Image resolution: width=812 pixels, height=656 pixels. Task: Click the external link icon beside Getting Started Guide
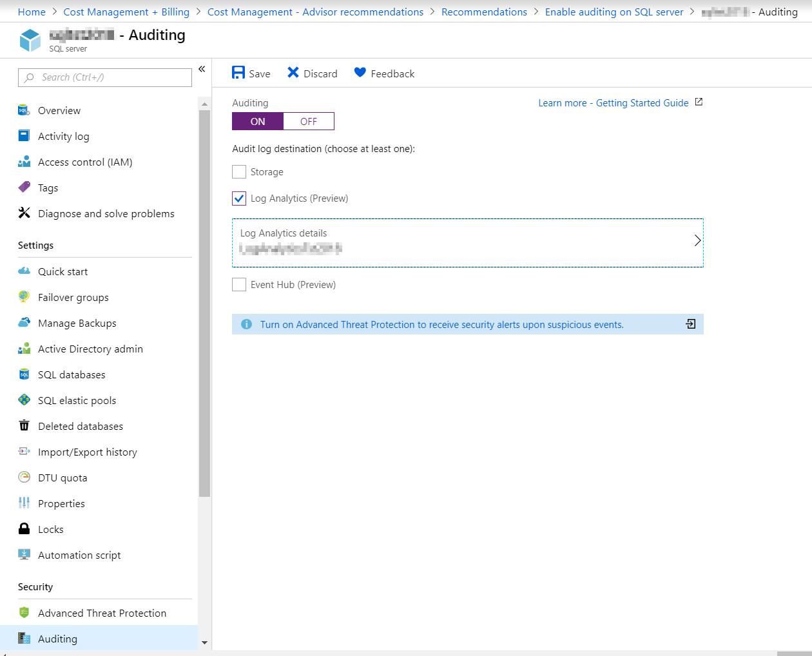[x=699, y=102]
